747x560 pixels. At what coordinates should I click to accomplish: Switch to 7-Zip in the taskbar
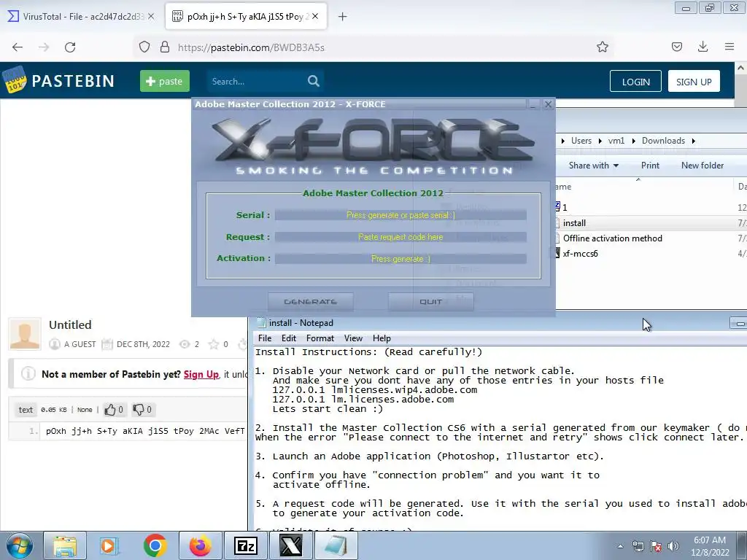tap(246, 545)
